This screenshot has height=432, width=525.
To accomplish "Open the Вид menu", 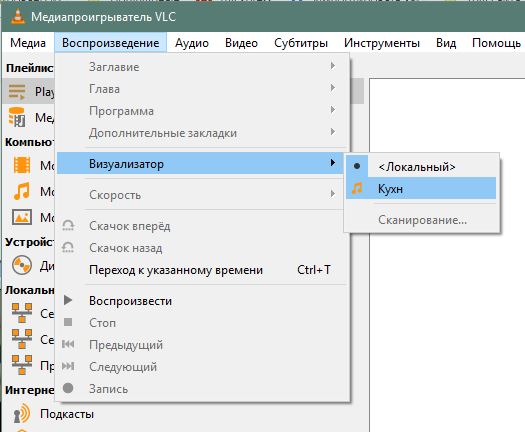I will pyautogui.click(x=446, y=43).
